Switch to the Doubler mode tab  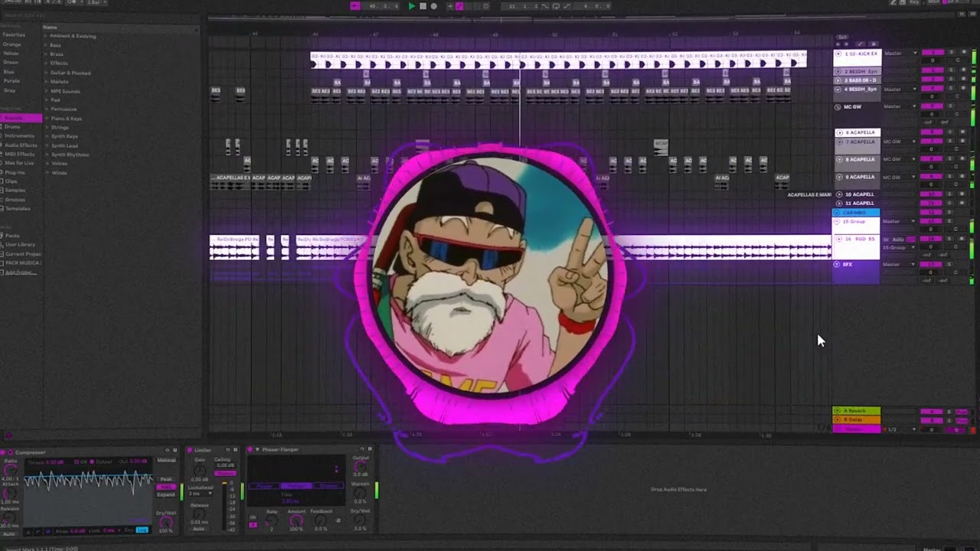coord(328,486)
